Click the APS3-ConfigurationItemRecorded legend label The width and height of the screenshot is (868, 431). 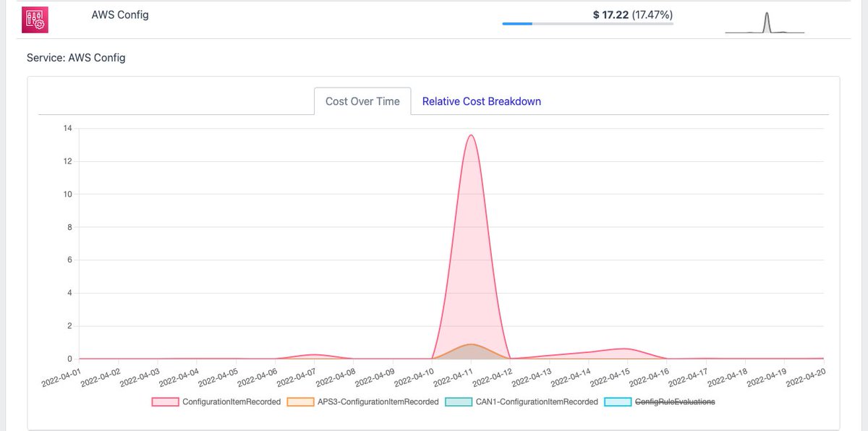click(x=378, y=401)
